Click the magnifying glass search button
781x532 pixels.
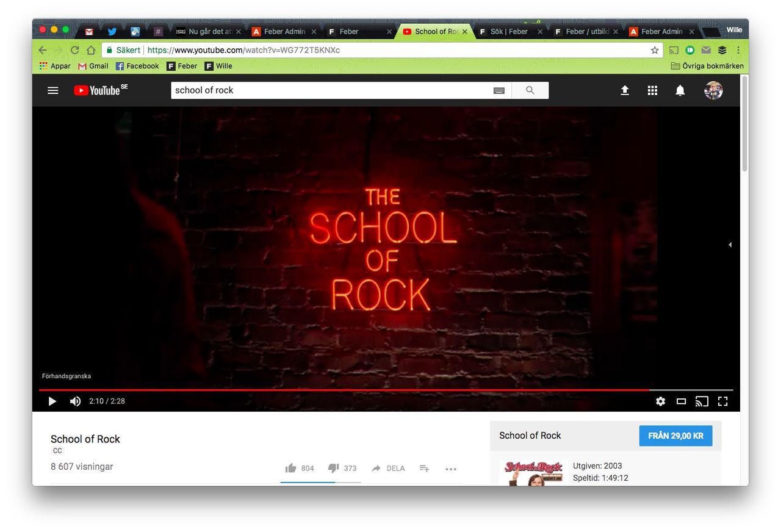coord(530,90)
